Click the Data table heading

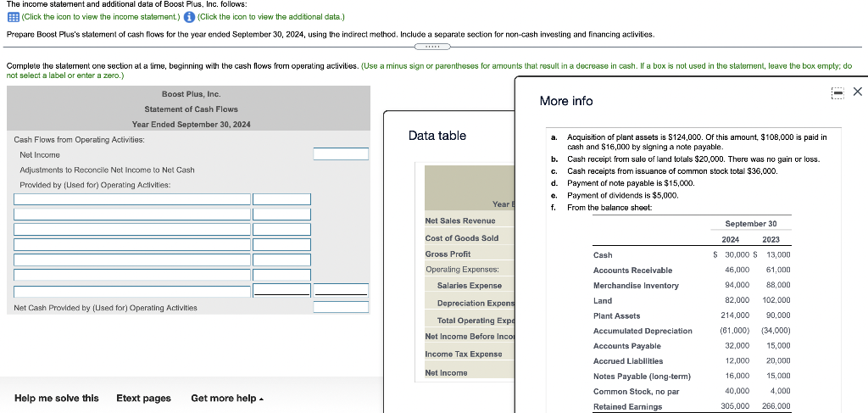pyautogui.click(x=437, y=136)
